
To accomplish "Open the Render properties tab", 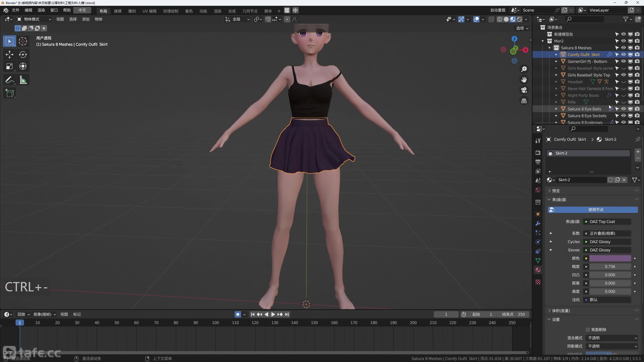I will click(x=538, y=153).
